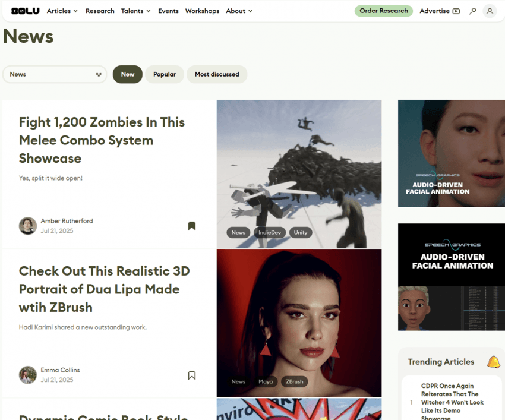Image resolution: width=505 pixels, height=420 pixels.
Task: Click the IndieDev tag
Action: (x=270, y=232)
